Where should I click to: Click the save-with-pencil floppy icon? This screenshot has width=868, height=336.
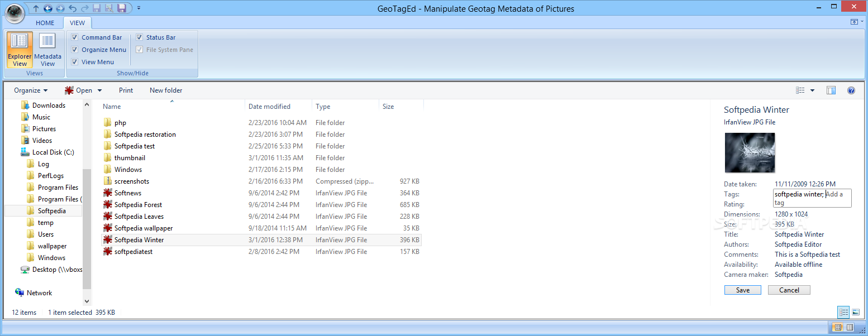[109, 8]
